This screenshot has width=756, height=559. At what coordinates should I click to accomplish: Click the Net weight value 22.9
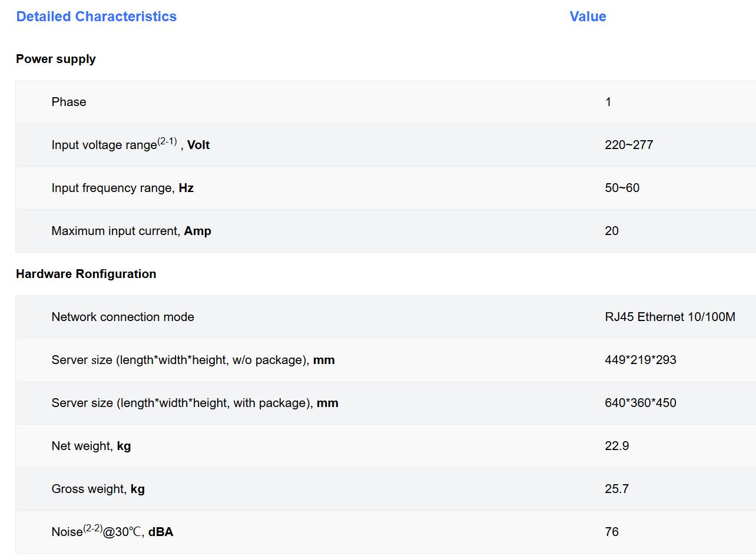616,446
